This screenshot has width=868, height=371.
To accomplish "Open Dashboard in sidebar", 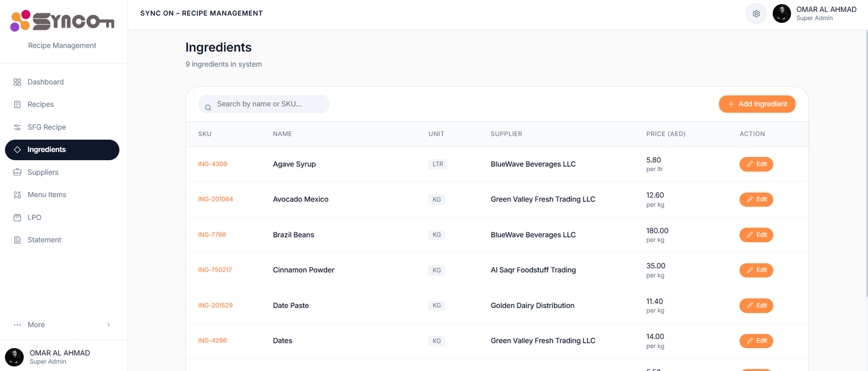I will (x=62, y=82).
